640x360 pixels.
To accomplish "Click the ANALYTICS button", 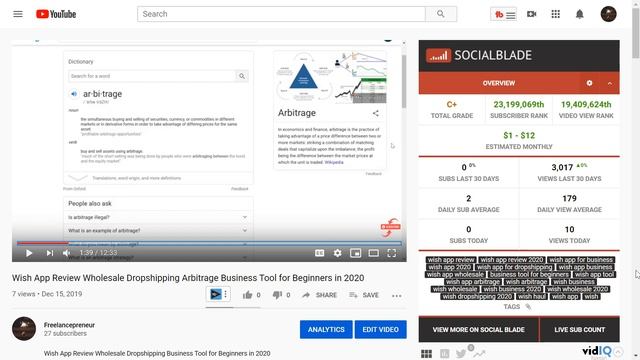I will coord(326,329).
